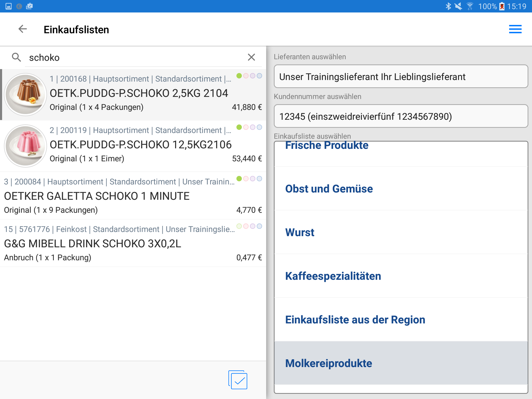Tap the back arrow in the header

[x=23, y=29]
